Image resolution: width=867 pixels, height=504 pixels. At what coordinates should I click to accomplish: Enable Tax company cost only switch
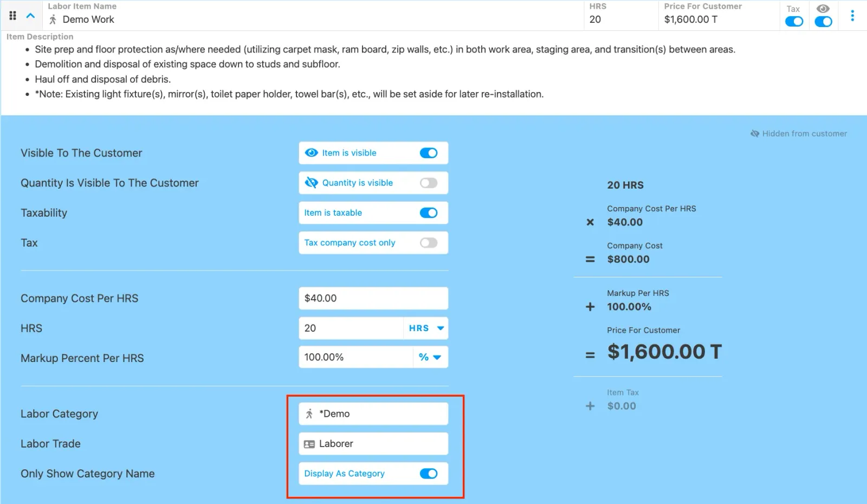pyautogui.click(x=428, y=243)
